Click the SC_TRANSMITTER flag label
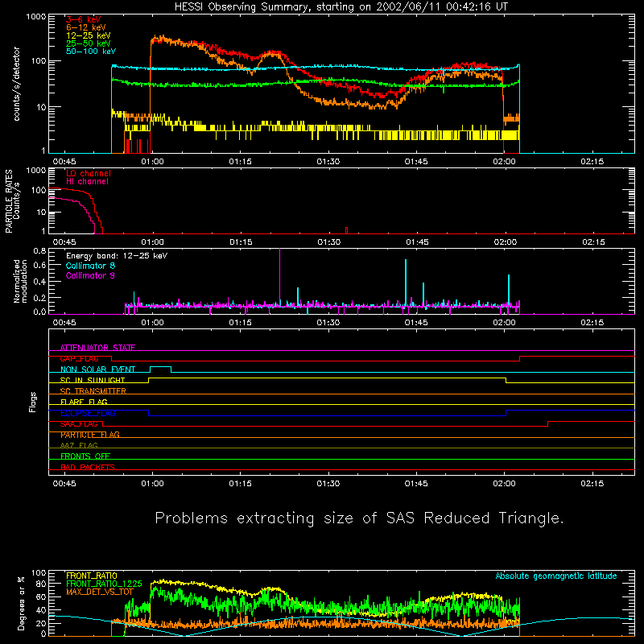The width and height of the screenshot is (644, 644). (93, 391)
